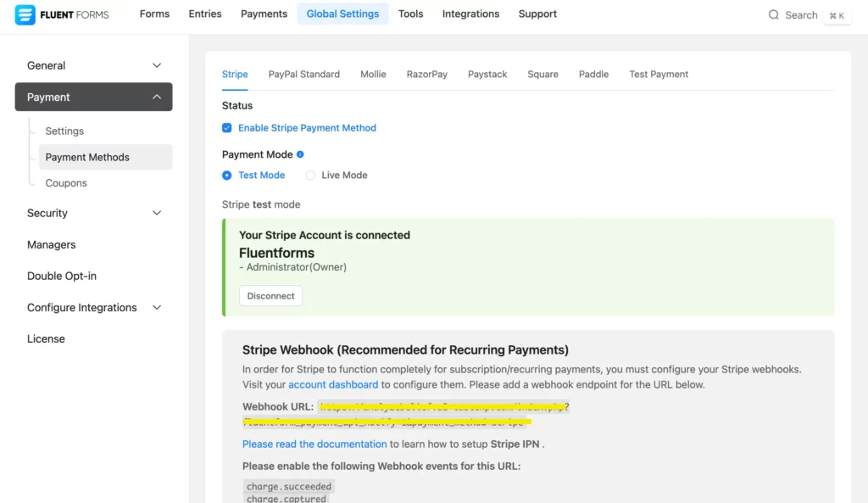Click the ⌘K shortcut badge
The image size is (868, 503).
point(837,15)
